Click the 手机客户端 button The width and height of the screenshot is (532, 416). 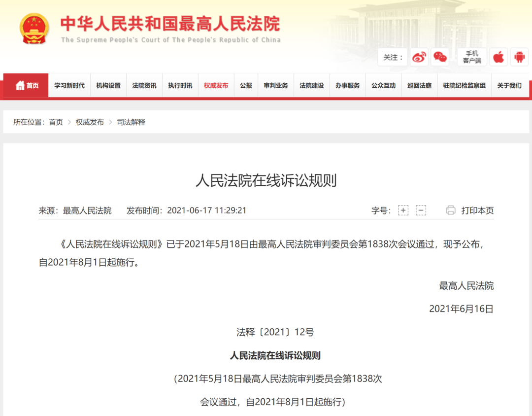(472, 57)
